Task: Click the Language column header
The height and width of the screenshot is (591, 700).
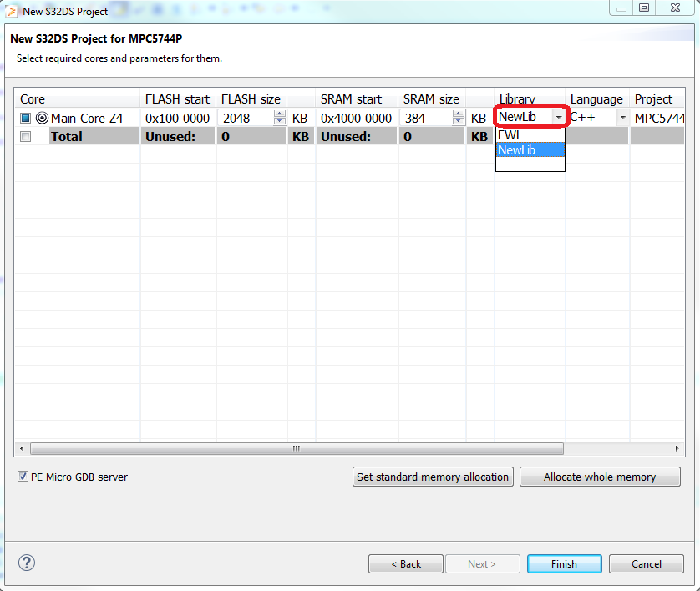Action: [597, 99]
